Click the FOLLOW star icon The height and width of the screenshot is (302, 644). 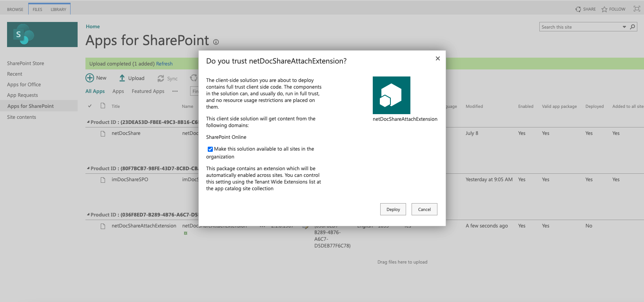pyautogui.click(x=604, y=9)
